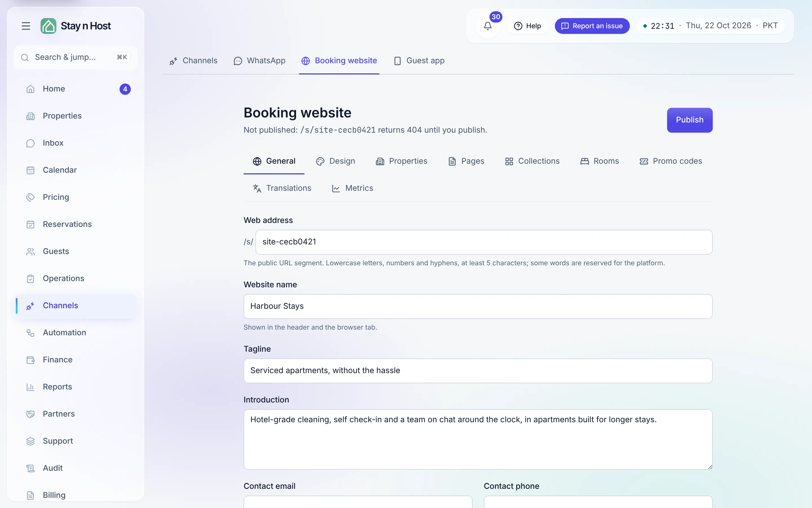Click Home icon in sidebar
Screen dimensions: 812x508
30,89
